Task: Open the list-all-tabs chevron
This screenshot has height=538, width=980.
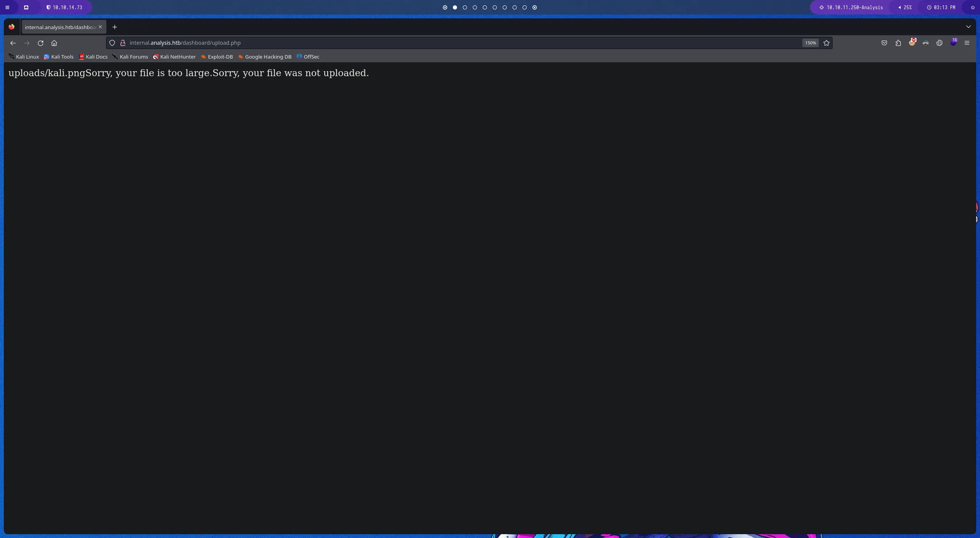Action: click(x=969, y=27)
